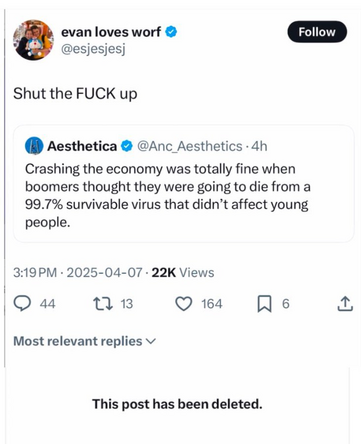Click the reply speech bubble icon
The width and height of the screenshot is (361, 444).
22,304
